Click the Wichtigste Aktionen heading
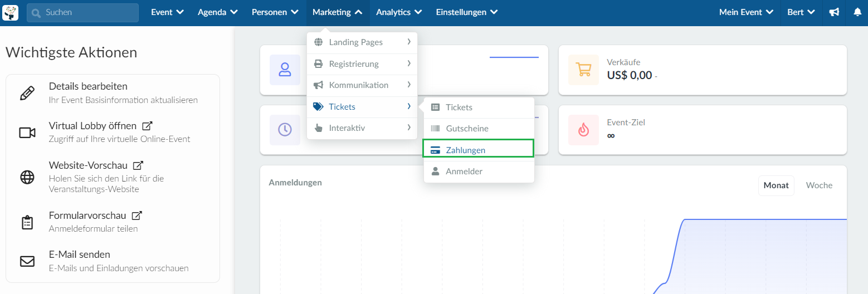This screenshot has height=294, width=868. point(71,53)
